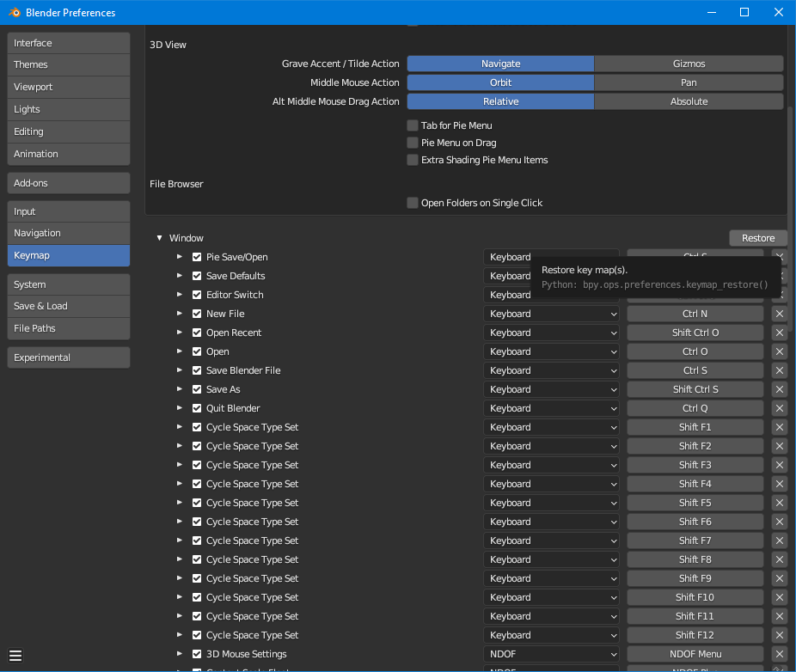Viewport: 796px width, 672px height.
Task: Remove the Shift F10 keymap entry
Action: [780, 597]
